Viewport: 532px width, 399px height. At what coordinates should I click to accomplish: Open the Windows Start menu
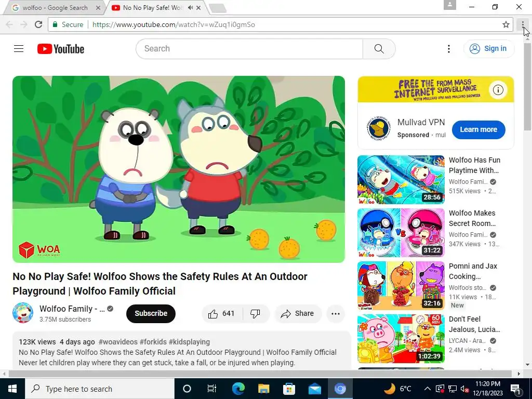point(12,389)
